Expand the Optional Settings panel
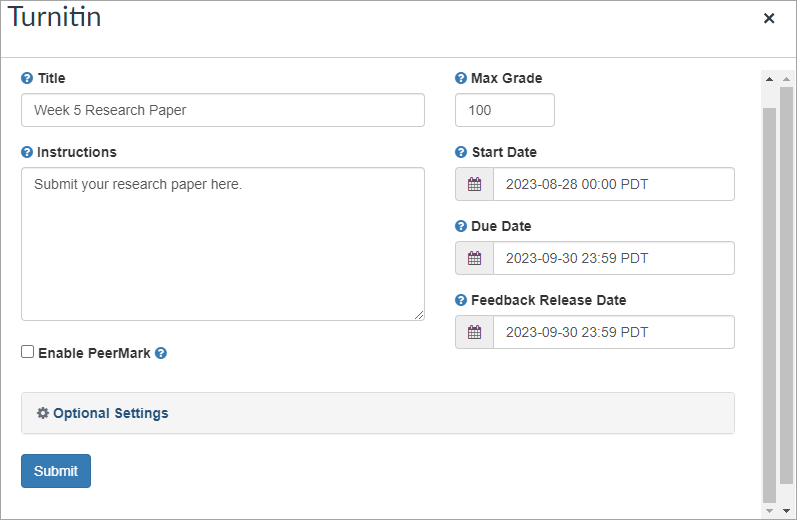This screenshot has height=520, width=797. (x=378, y=413)
